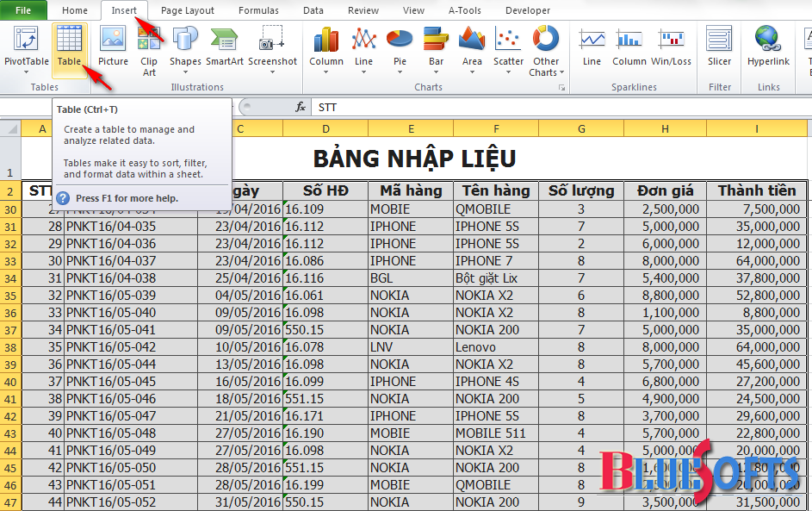
Task: Click the title cell BẢNG NHẬP LIỆU
Action: (x=414, y=159)
